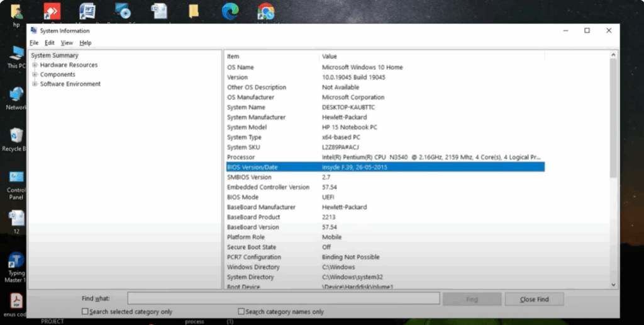Open the Edit menu

49,43
